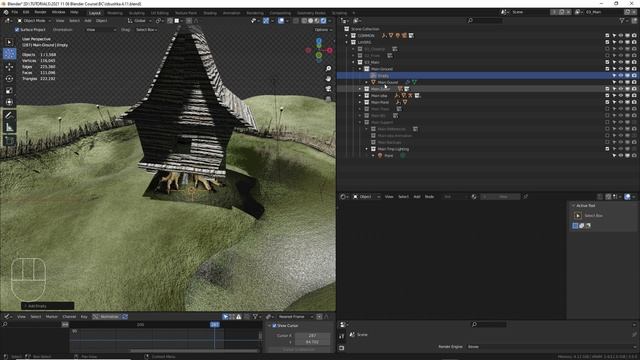640x360 pixels.
Task: Switch to Solid viewport shading
Action: pos(310,20)
